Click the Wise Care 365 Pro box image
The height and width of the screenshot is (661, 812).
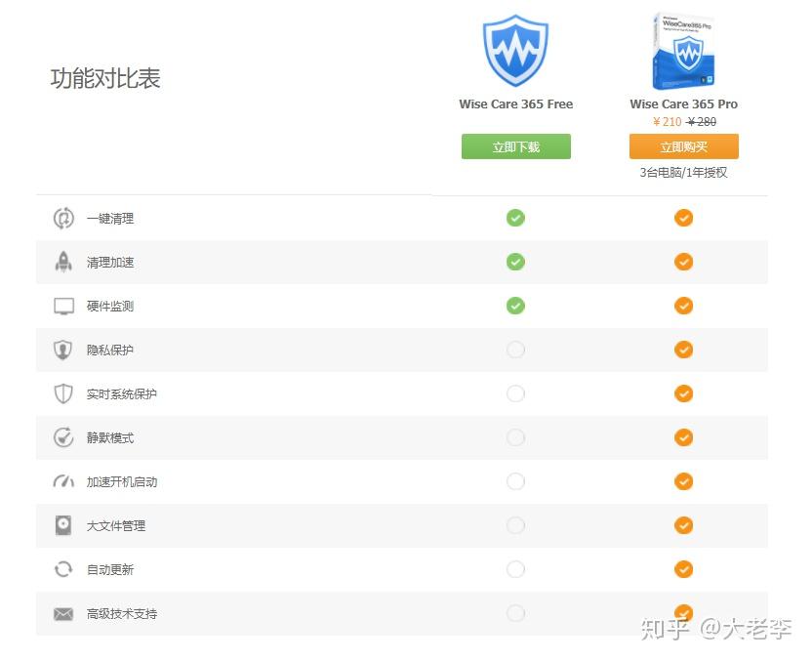click(683, 51)
